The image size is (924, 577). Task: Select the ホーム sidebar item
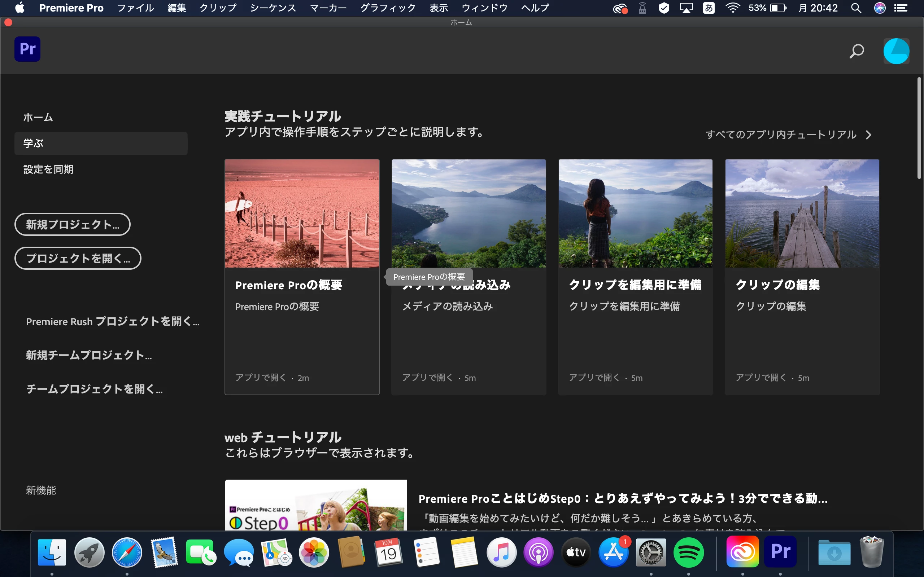38,117
